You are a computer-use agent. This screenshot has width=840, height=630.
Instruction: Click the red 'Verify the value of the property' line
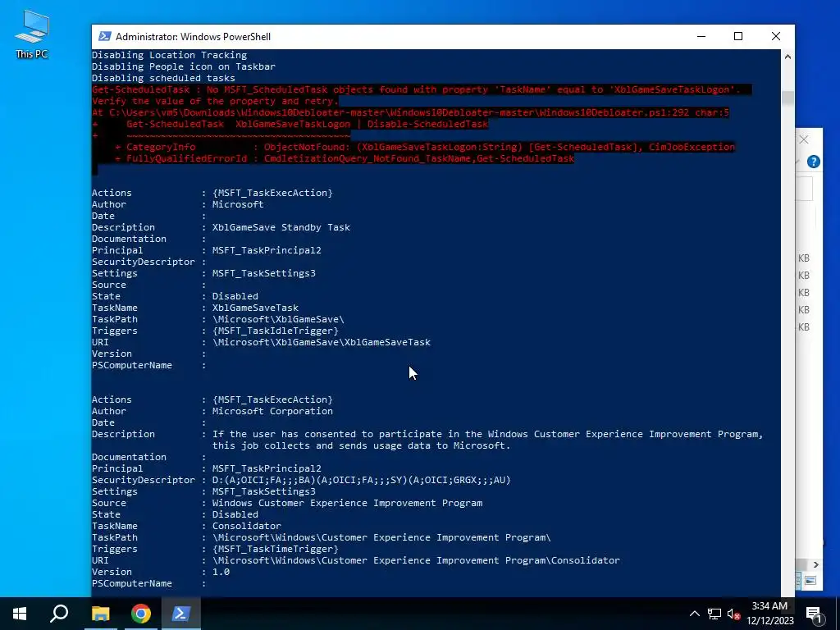tap(216, 101)
